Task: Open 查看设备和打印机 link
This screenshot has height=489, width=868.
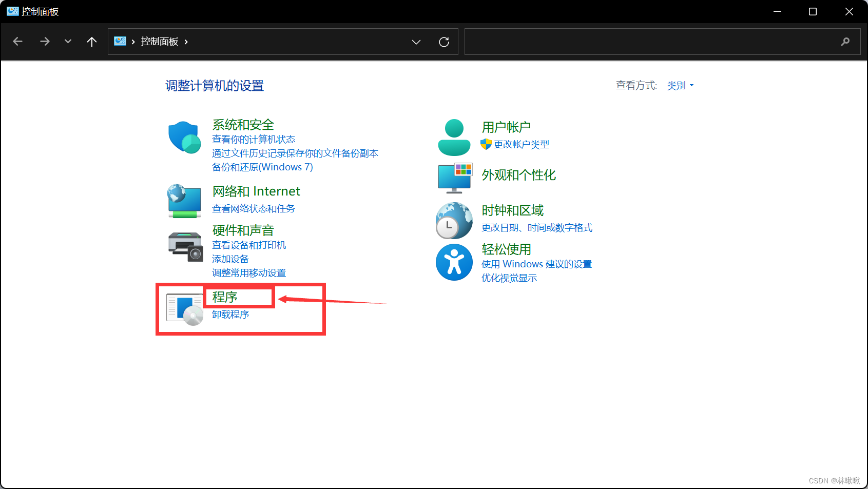Action: (x=249, y=245)
